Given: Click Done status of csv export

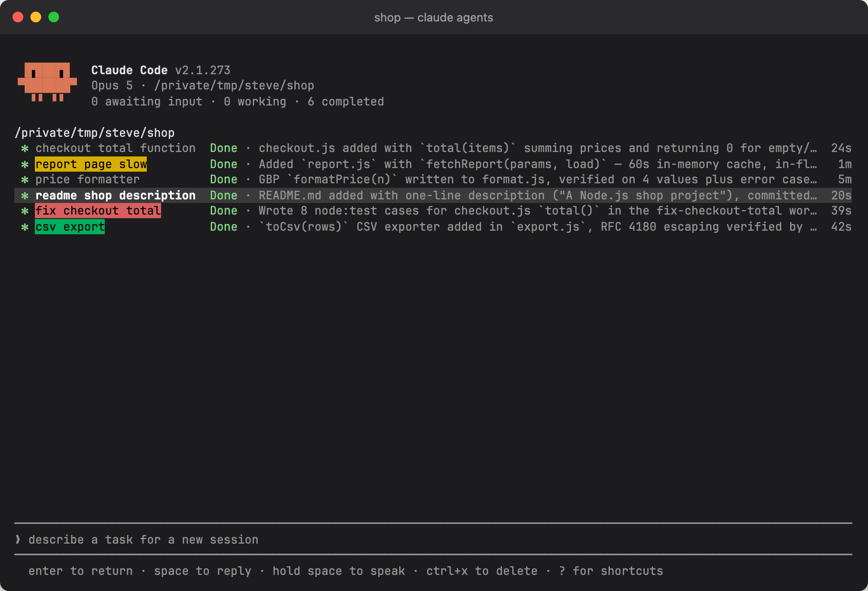Looking at the screenshot, I should 224,227.
